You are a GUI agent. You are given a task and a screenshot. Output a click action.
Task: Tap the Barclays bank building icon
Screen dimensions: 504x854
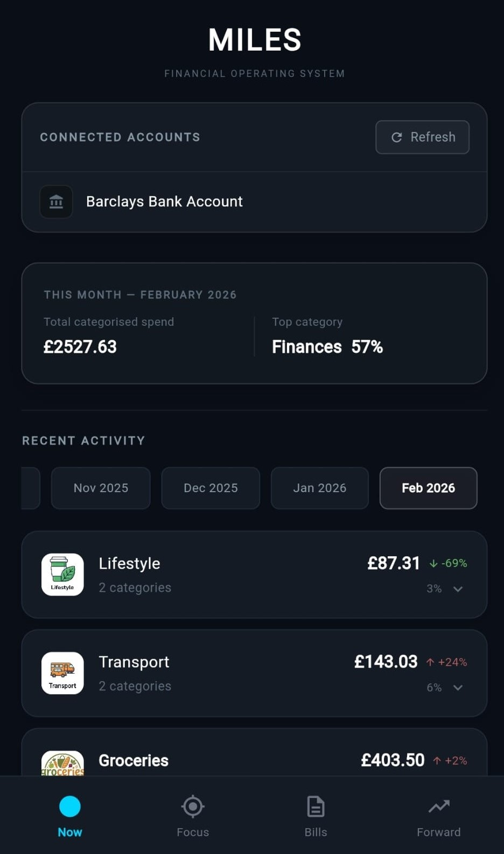pos(56,202)
